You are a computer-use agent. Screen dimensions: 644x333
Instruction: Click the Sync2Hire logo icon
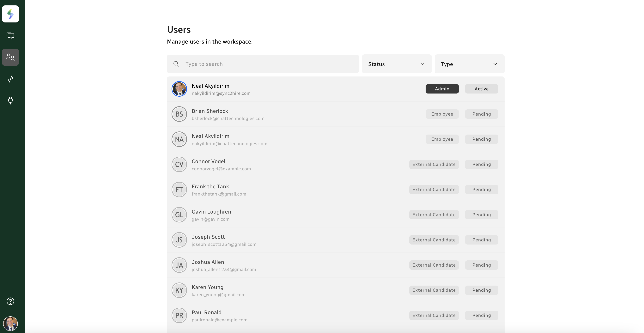(x=10, y=14)
